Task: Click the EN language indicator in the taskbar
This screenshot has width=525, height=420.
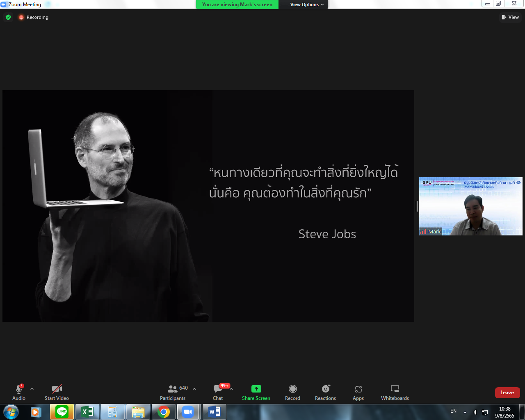Action: pyautogui.click(x=453, y=411)
